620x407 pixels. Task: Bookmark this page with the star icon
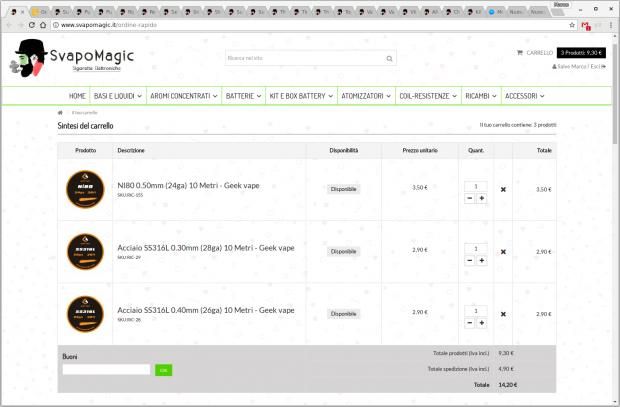click(572, 25)
